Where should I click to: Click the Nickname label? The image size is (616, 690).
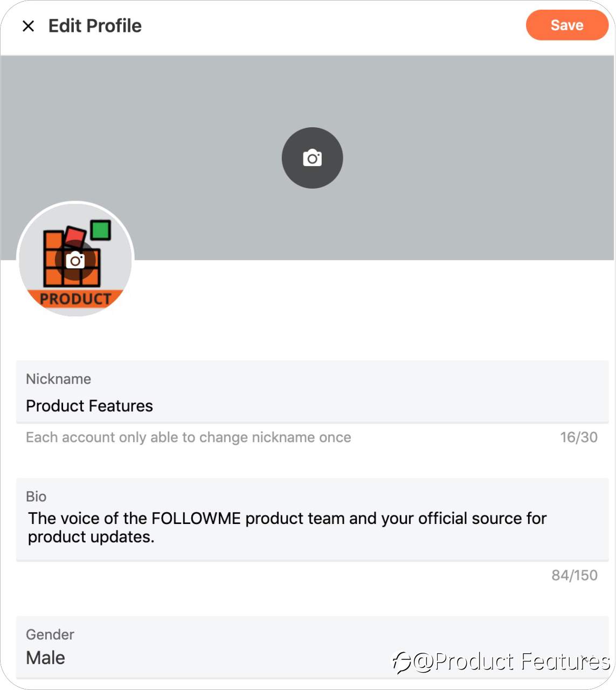[x=58, y=379]
